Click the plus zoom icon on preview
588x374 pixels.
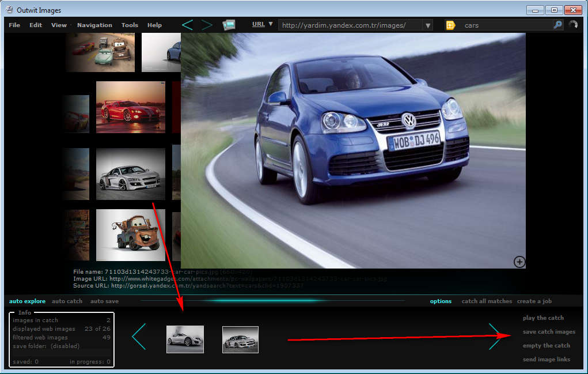tap(519, 262)
